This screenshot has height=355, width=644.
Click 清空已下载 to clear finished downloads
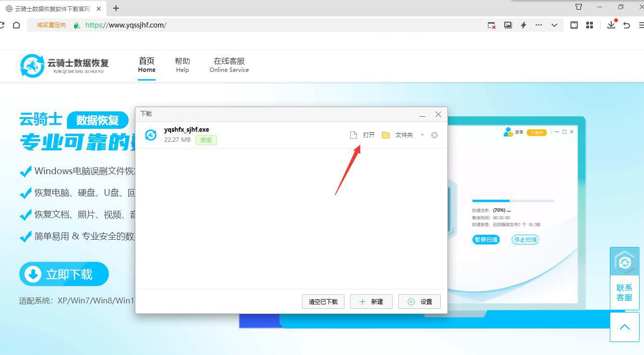click(x=323, y=301)
